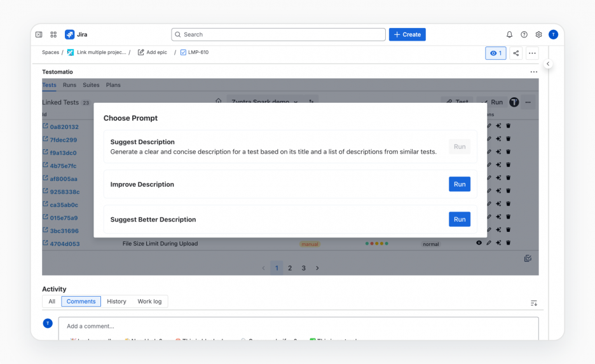The image size is (595, 364).
Task: Go to page 2 of tests
Action: 290,268
